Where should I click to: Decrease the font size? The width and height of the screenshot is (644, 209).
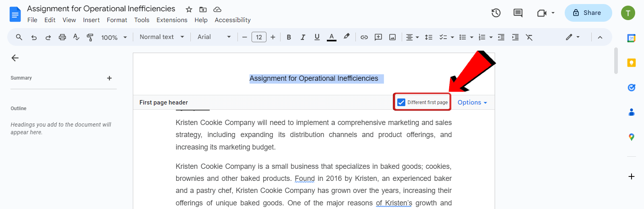click(244, 37)
